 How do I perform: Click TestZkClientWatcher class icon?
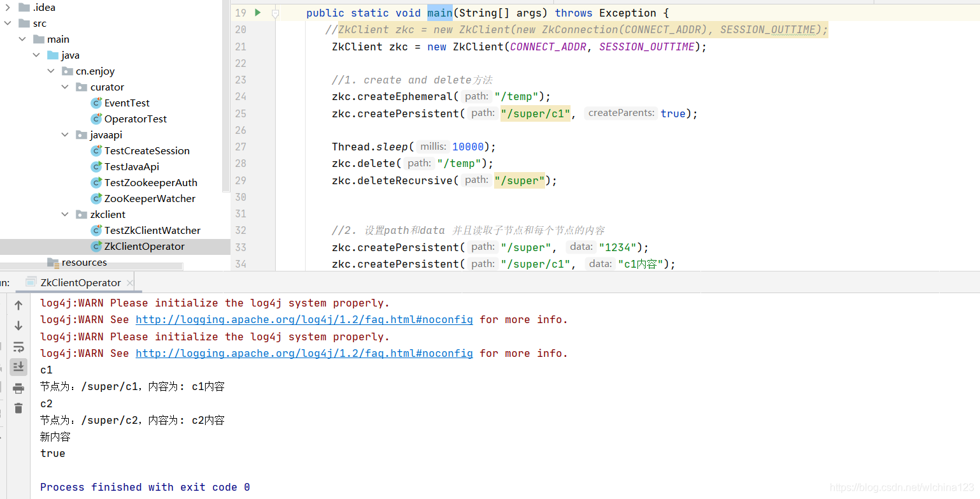coord(96,230)
